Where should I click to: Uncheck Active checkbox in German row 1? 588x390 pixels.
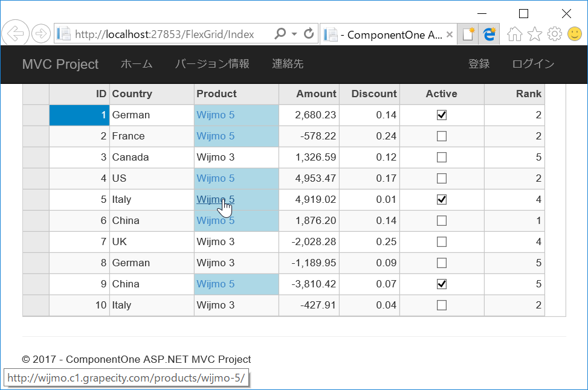pos(442,115)
